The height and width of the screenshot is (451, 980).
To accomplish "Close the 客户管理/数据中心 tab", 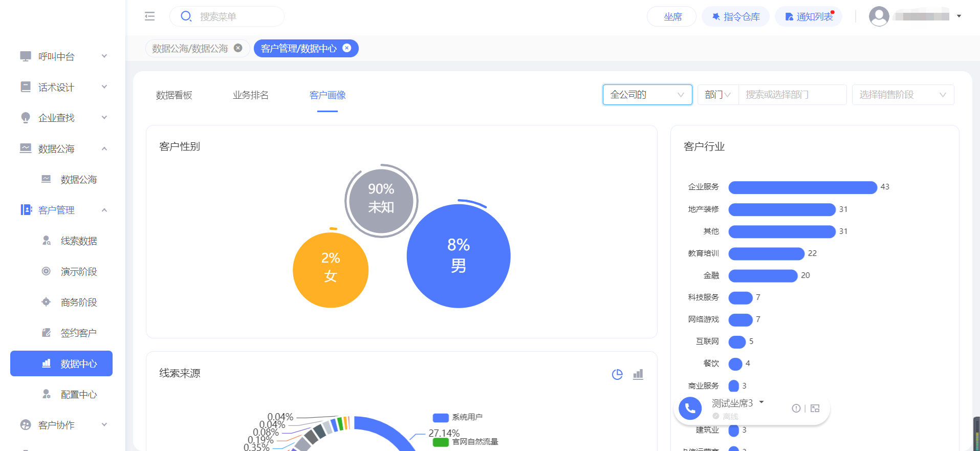I will (346, 48).
